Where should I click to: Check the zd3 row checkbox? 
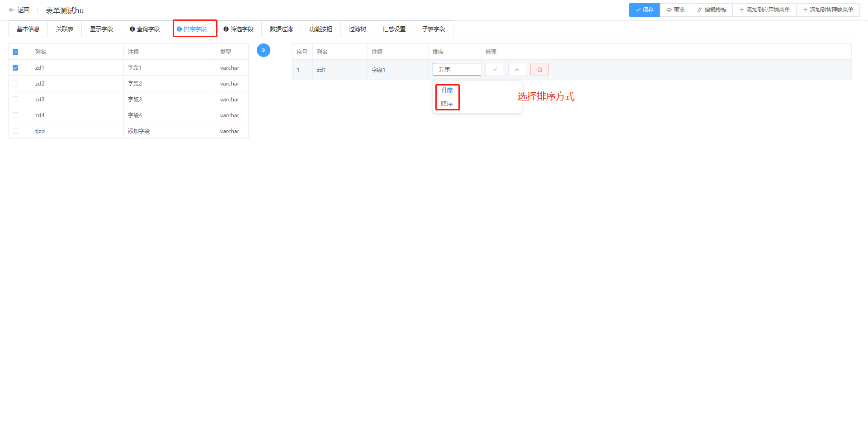(15, 100)
